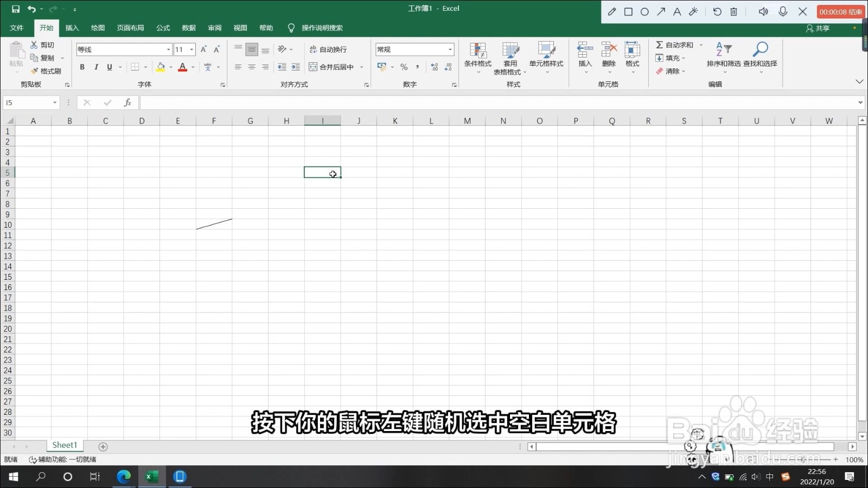This screenshot has width=868, height=488.
Task: Switch to the View (视图) tab
Action: click(x=240, y=28)
